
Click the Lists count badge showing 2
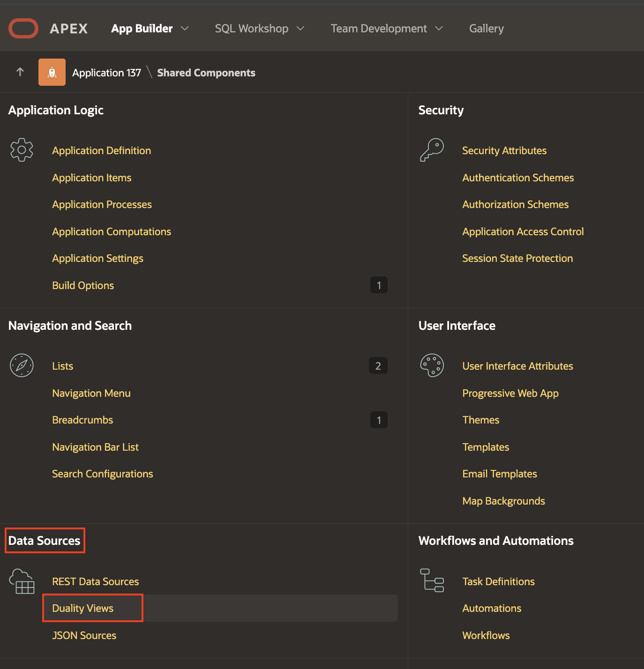click(x=378, y=366)
